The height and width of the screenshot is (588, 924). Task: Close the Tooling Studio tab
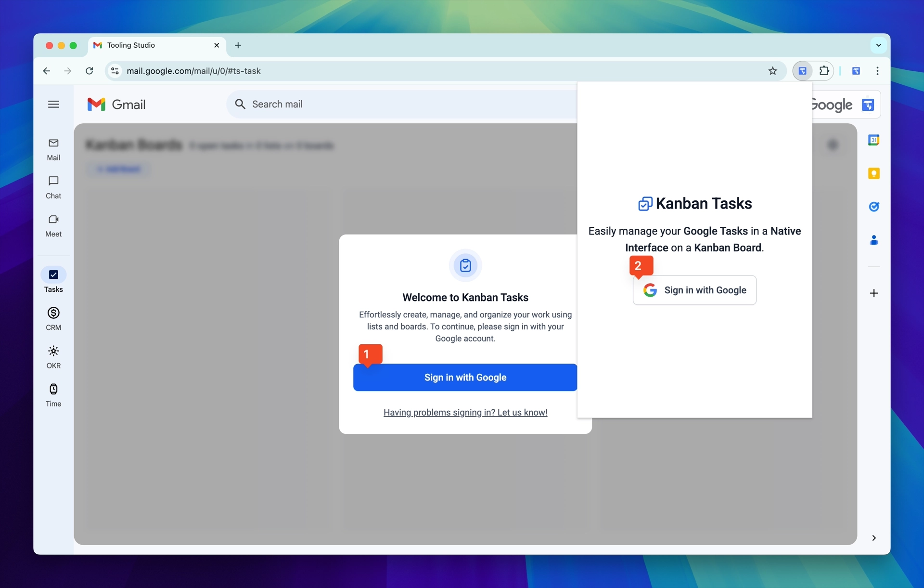point(217,45)
